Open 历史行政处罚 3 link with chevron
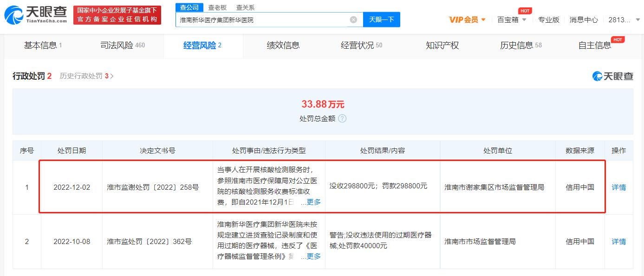This screenshot has height=276, width=644. (x=86, y=76)
